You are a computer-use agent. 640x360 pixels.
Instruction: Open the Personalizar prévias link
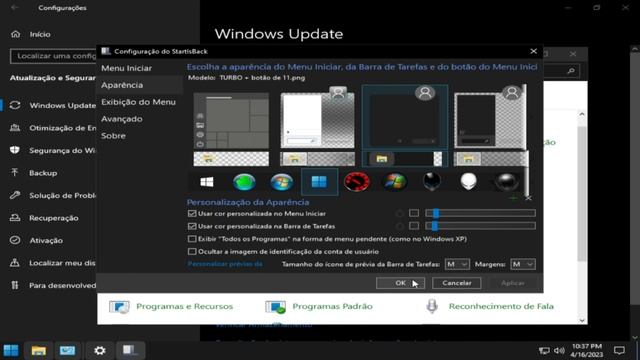225,264
